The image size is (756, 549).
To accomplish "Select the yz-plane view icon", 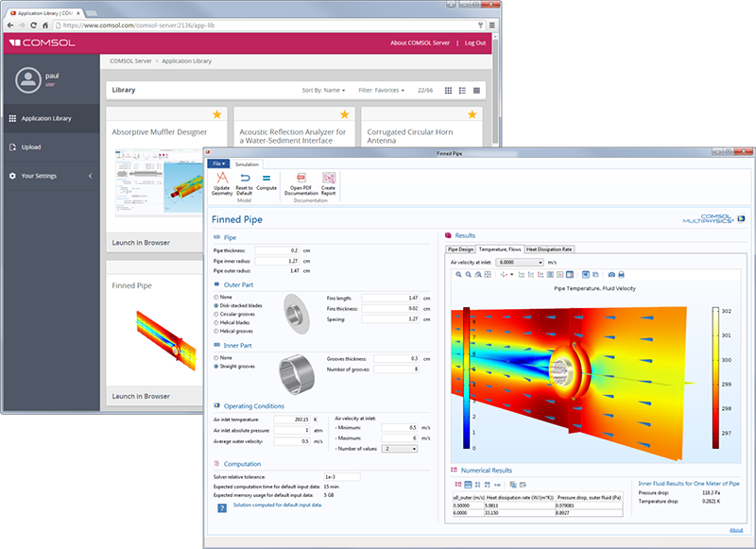I will tap(531, 274).
